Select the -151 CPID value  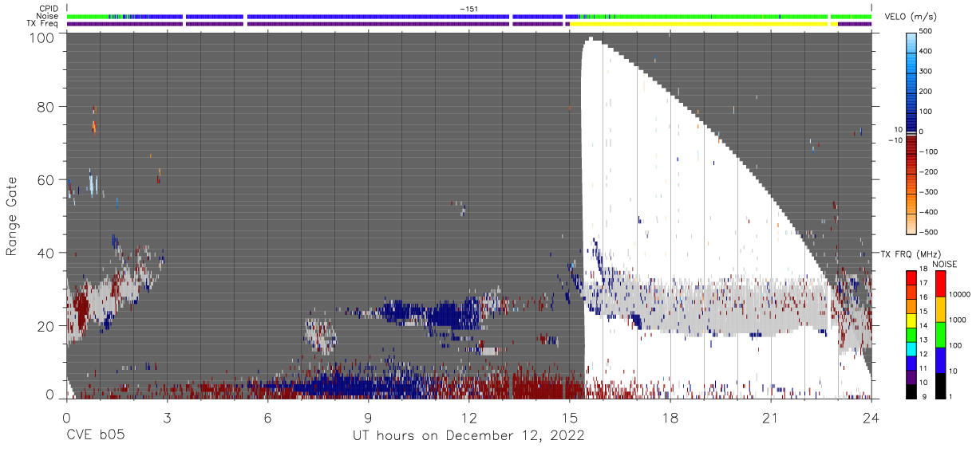coord(468,8)
